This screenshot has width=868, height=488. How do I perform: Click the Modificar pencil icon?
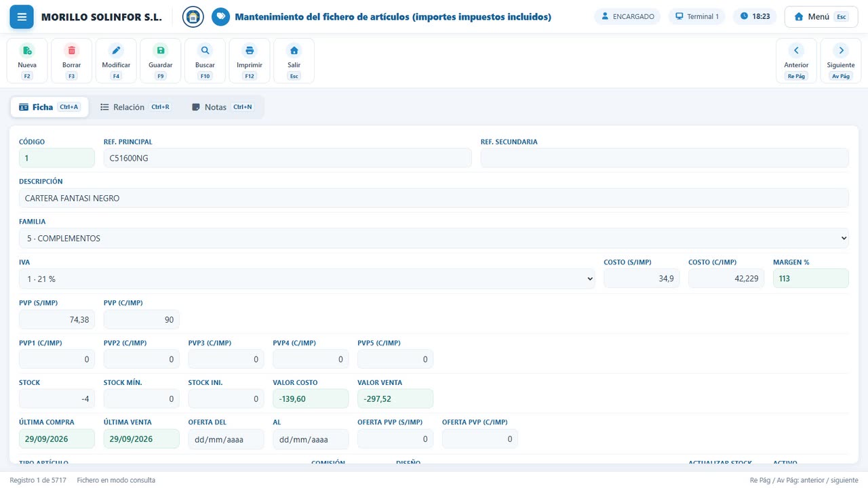[116, 50]
